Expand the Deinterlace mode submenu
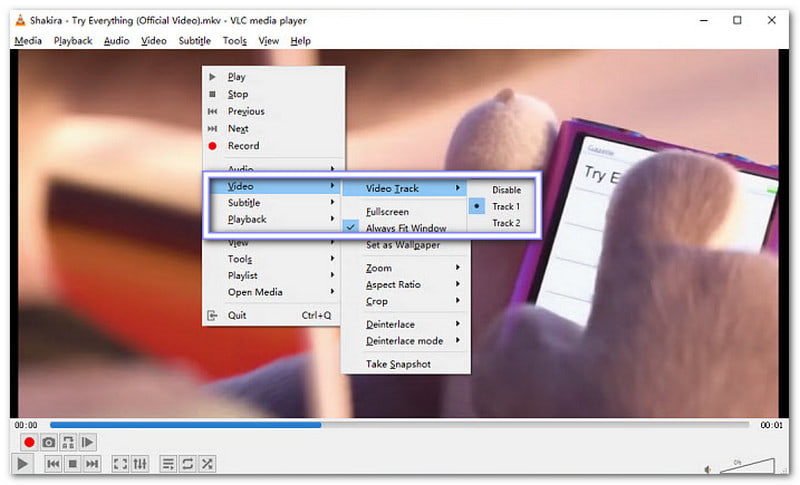800x485 pixels. 405,341
